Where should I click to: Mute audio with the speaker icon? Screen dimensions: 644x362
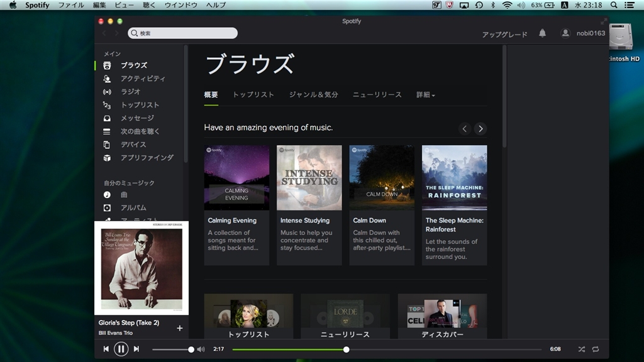point(201,349)
